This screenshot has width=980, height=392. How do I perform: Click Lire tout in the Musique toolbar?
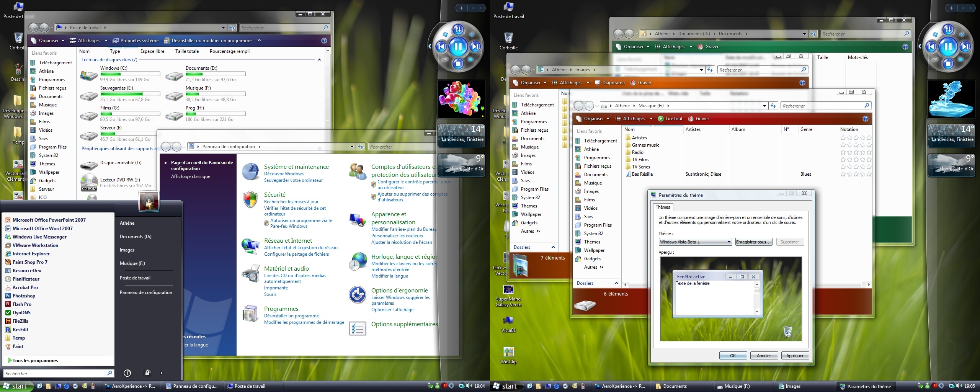pos(670,119)
